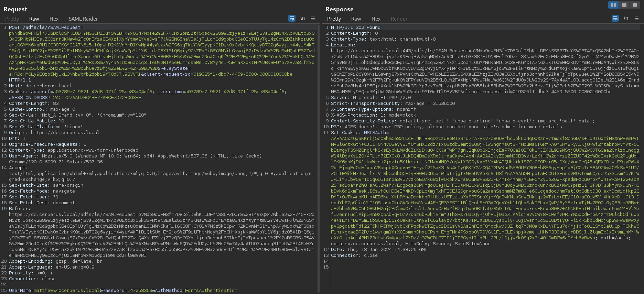Viewport: 644px width, 294px height.
Task: Click the Content-Length: 83 request header
Action: click(x=34, y=104)
